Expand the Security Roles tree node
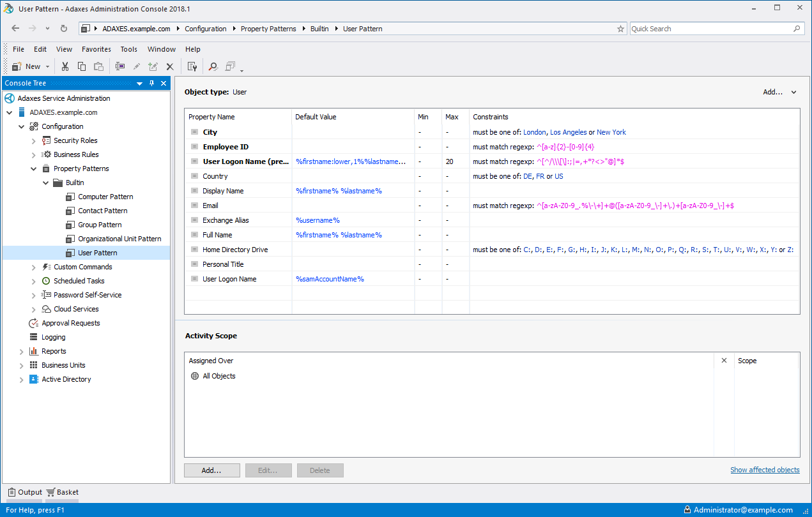This screenshot has height=517, width=812. tap(34, 140)
